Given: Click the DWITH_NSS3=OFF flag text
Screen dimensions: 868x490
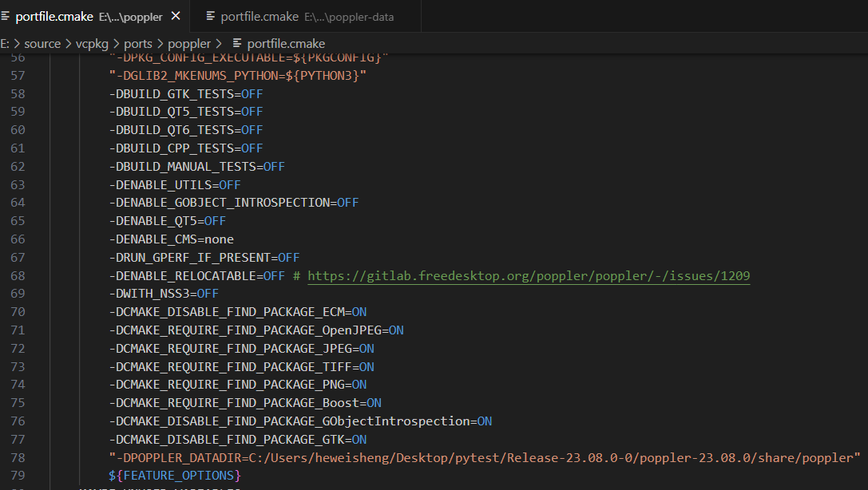Looking at the screenshot, I should pos(161,293).
